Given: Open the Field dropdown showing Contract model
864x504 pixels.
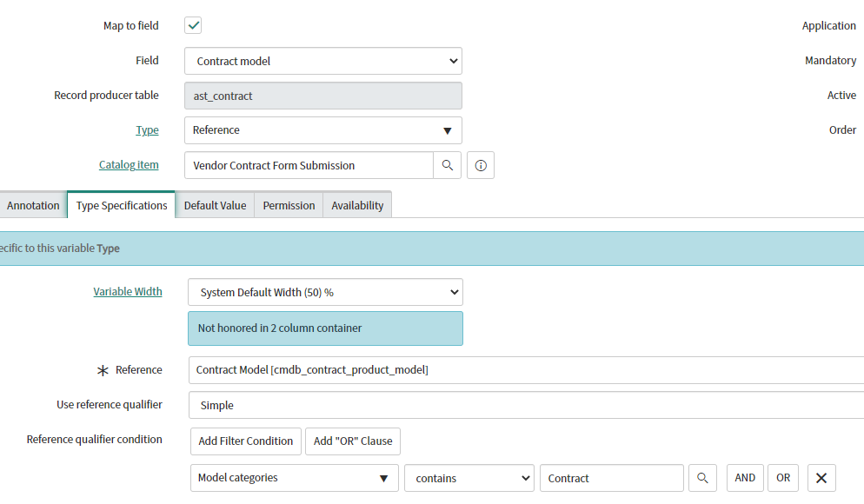Looking at the screenshot, I should (x=322, y=61).
